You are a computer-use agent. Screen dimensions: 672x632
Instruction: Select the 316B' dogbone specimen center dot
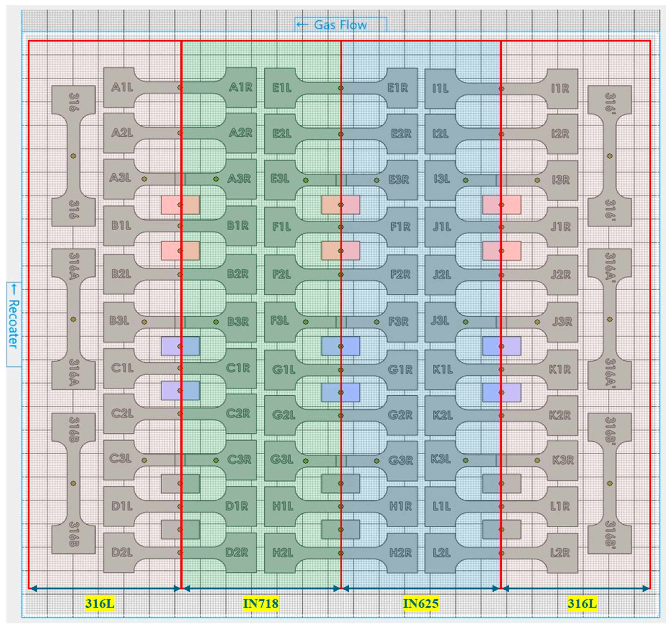tap(609, 484)
